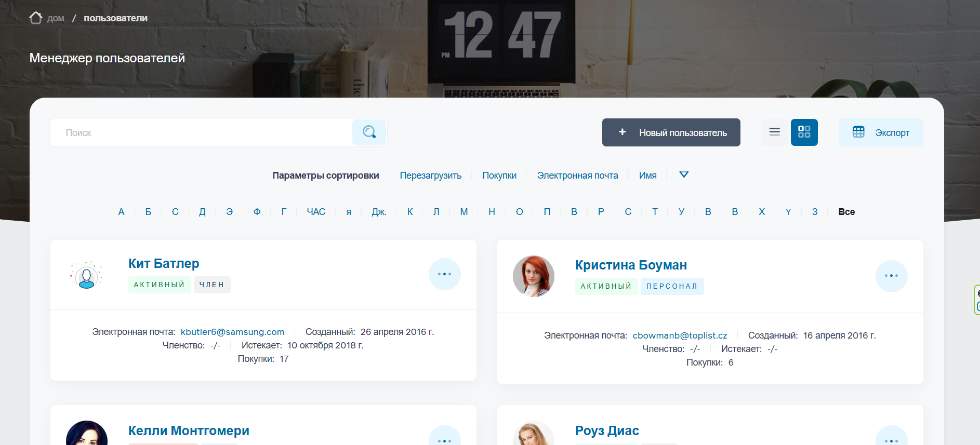Filter by letter К

[410, 212]
